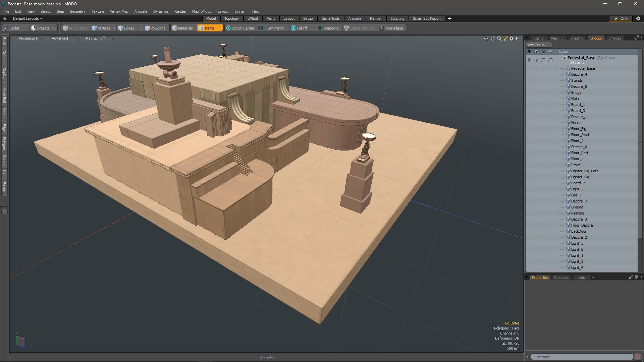
Task: Open layout settings gear in top right
Action: [x=638, y=18]
